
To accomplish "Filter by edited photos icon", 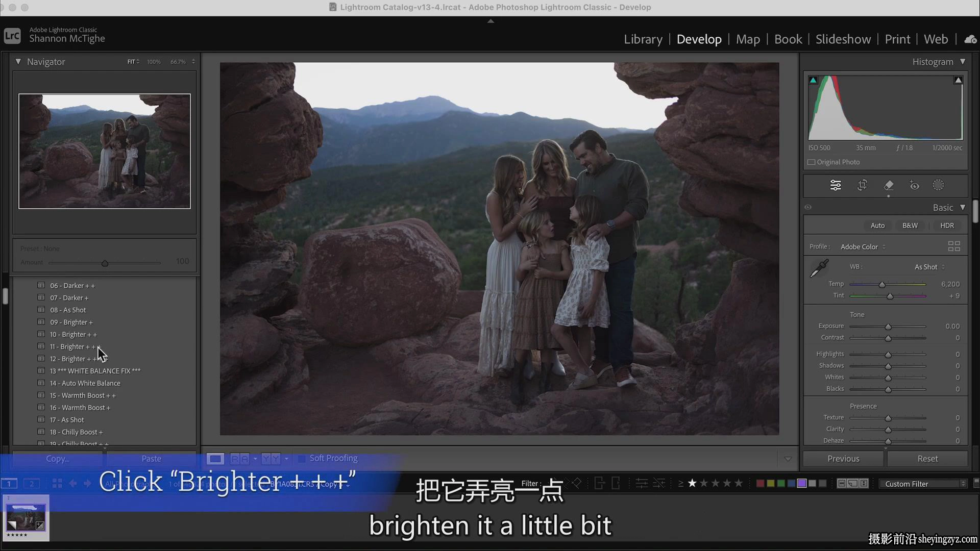I will pyautogui.click(x=642, y=483).
